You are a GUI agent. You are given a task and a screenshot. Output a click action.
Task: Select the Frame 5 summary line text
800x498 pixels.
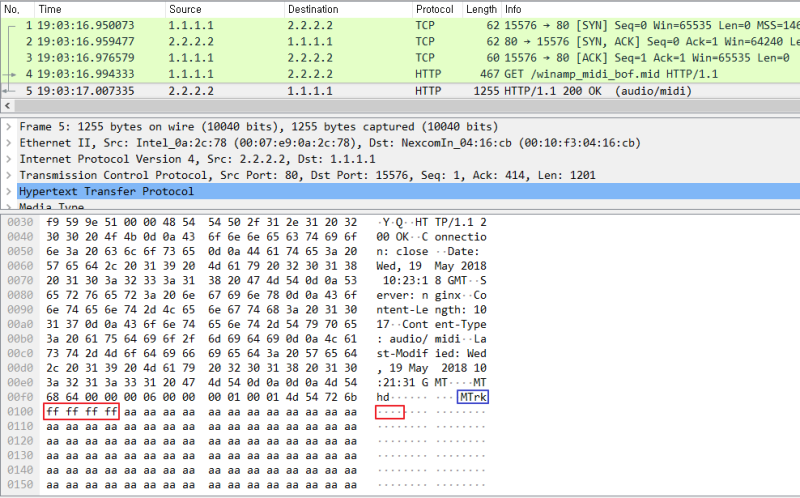pos(259,127)
